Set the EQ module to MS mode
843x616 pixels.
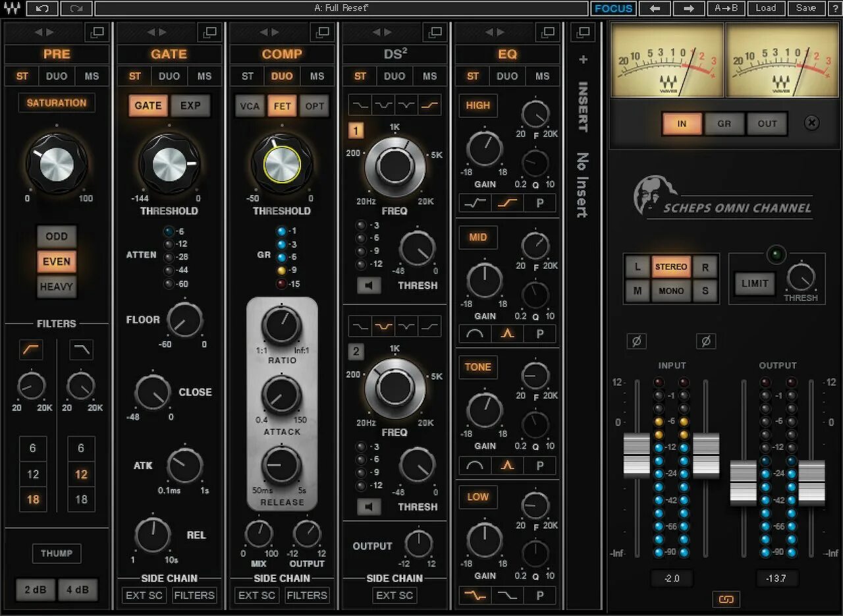point(542,76)
